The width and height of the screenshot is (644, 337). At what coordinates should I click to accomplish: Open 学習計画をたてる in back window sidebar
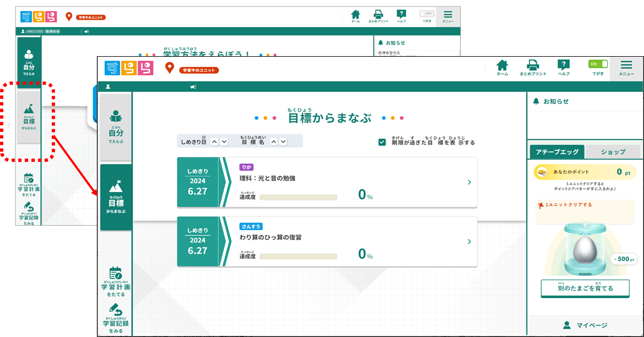pos(29,185)
